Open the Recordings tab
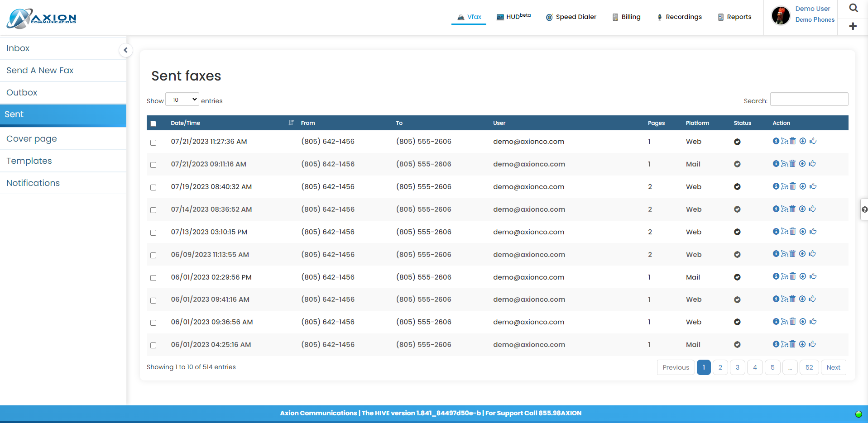The image size is (868, 423). pyautogui.click(x=679, y=17)
